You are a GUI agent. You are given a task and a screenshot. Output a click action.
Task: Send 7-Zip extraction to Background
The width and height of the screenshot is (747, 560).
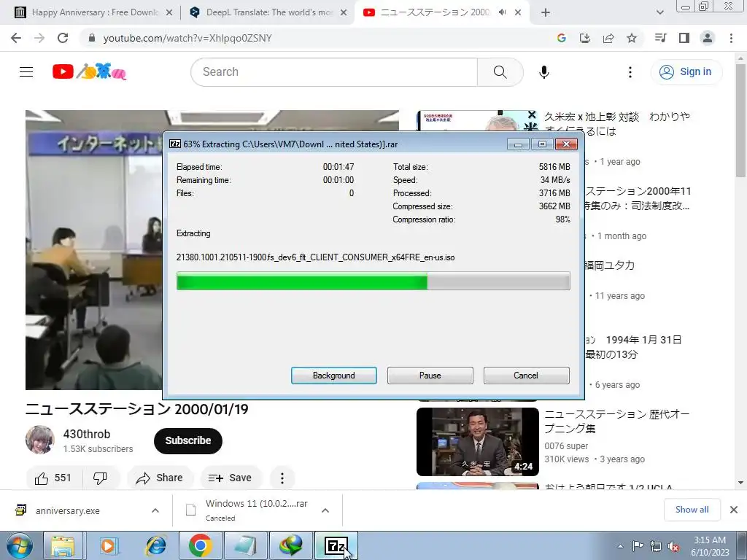tap(334, 376)
